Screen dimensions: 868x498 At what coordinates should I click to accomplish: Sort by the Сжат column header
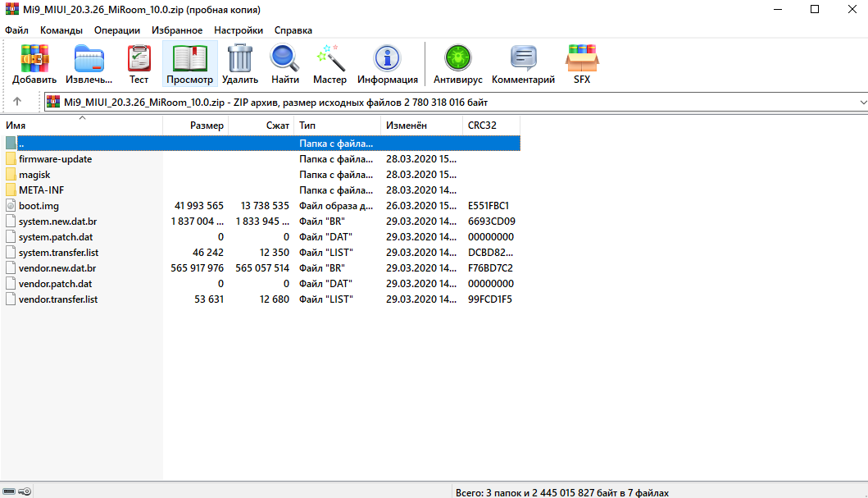(x=261, y=126)
